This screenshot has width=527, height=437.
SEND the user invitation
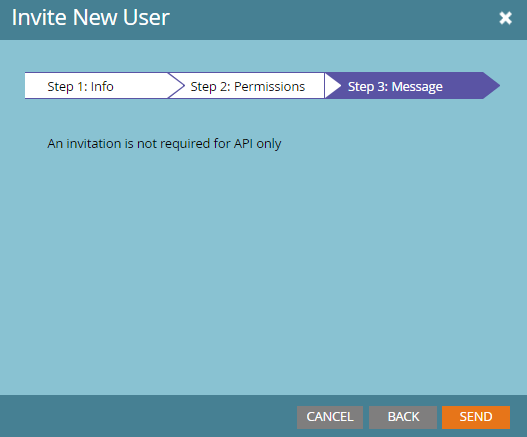(476, 417)
